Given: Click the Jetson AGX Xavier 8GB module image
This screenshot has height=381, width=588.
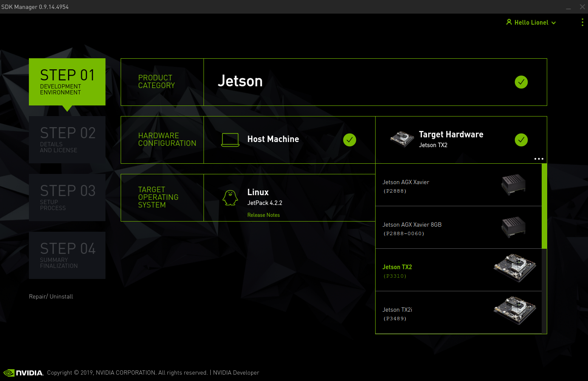Looking at the screenshot, I should click(x=513, y=227).
